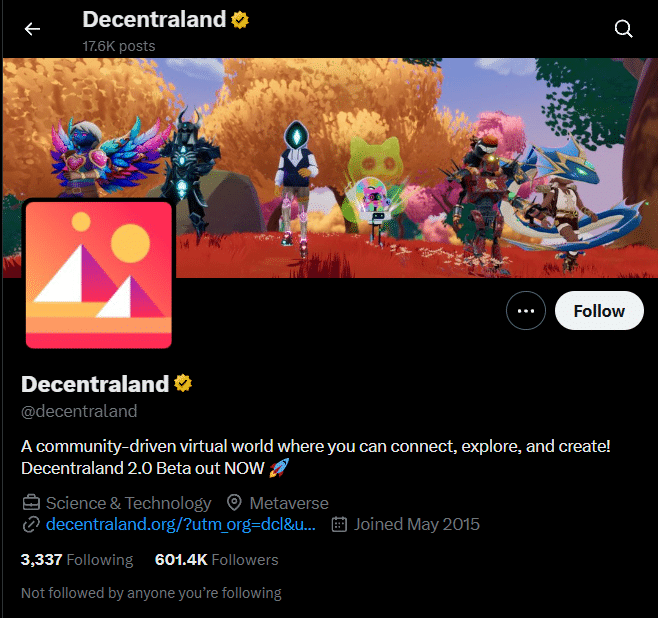Click the Joined May 2015 text
The width and height of the screenshot is (658, 618).
click(417, 524)
